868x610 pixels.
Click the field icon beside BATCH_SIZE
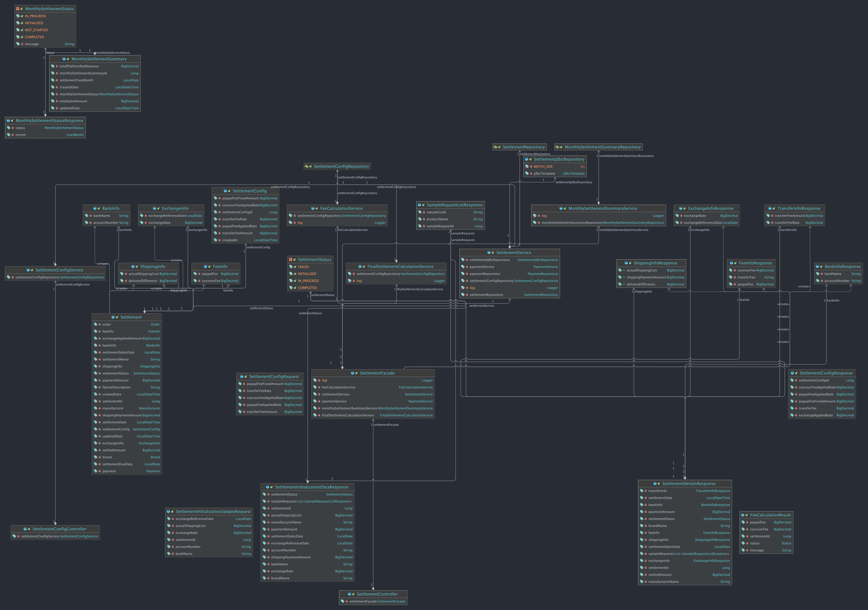coord(527,166)
